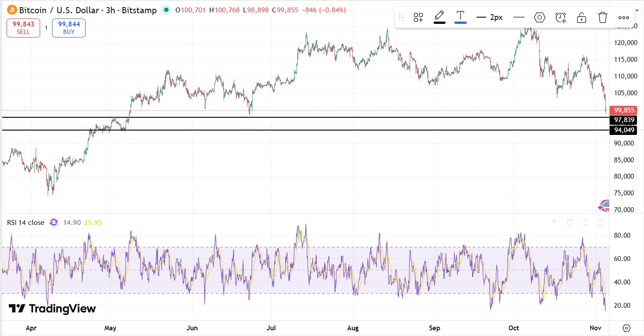Click the Bitcoin / U.S. Dollar symbol title
The image size is (644, 336).
click(87, 10)
